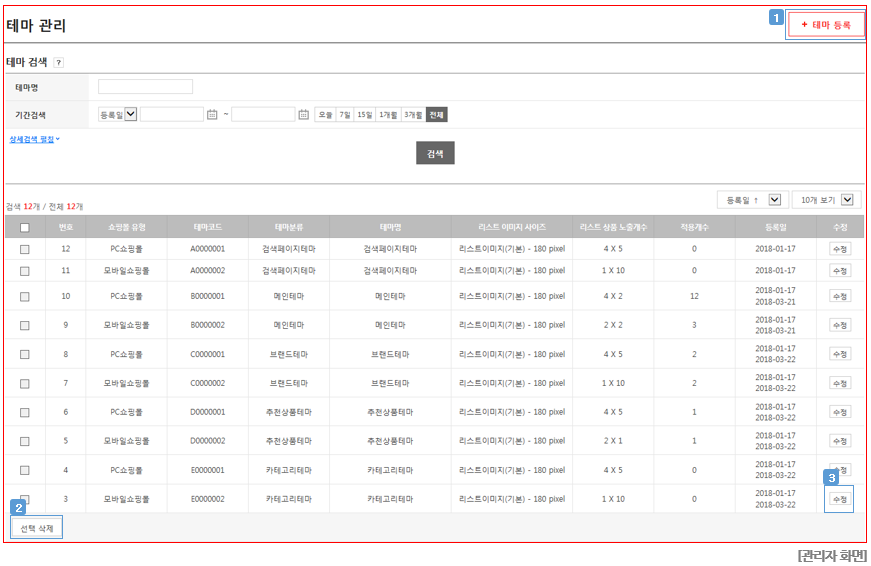The image size is (871, 566).
Task: Click the 번호 column header
Action: [x=66, y=227]
